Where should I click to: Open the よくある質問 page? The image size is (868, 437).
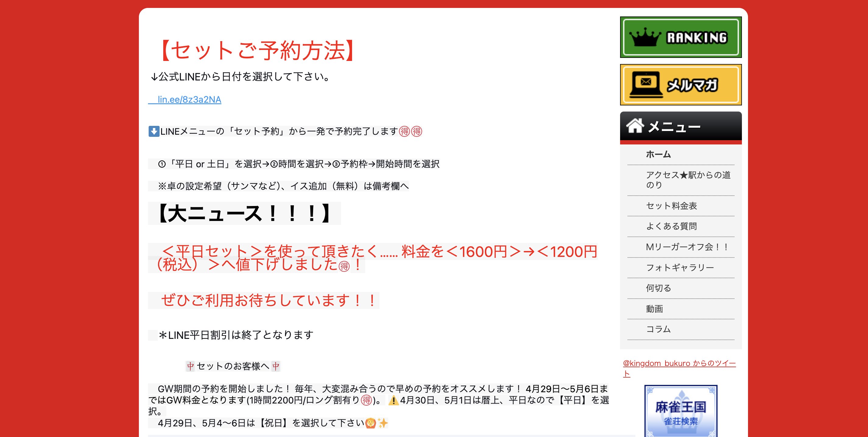click(672, 226)
